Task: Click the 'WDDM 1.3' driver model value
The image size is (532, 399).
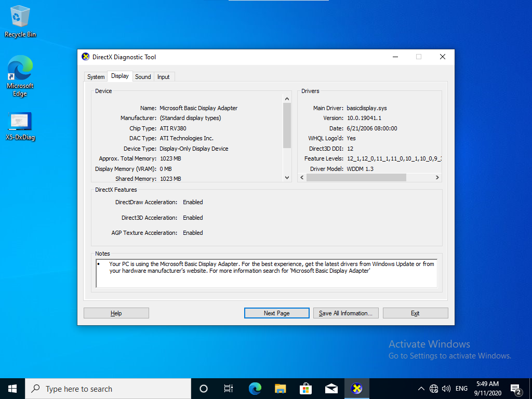Action: [360, 169]
